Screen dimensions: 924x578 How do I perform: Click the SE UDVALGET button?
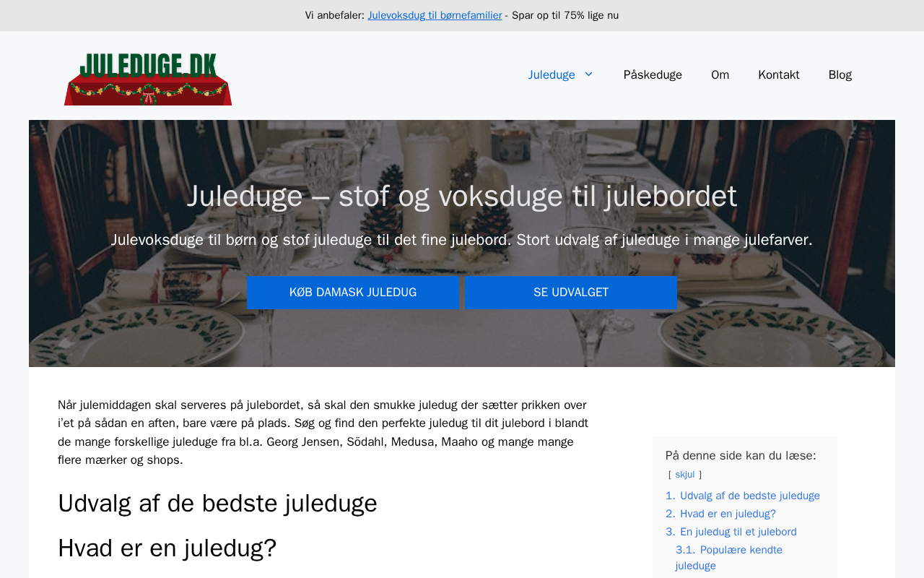point(570,293)
